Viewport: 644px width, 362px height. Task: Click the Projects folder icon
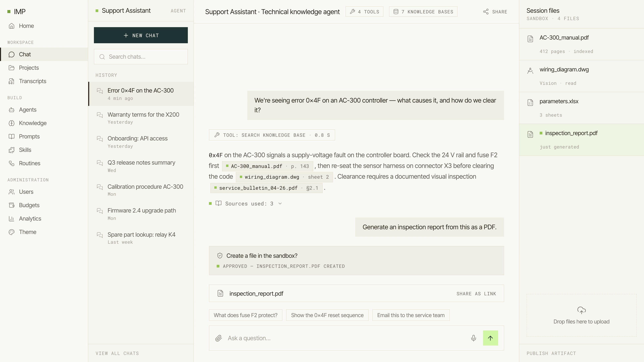click(12, 68)
